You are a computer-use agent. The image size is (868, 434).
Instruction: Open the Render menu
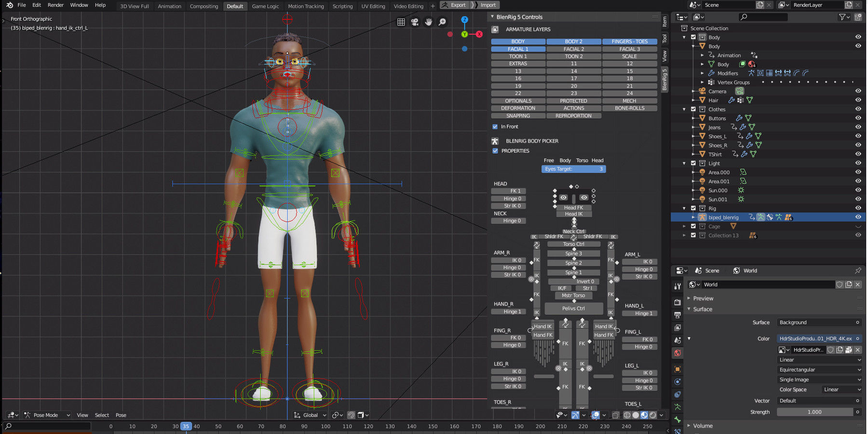55,5
